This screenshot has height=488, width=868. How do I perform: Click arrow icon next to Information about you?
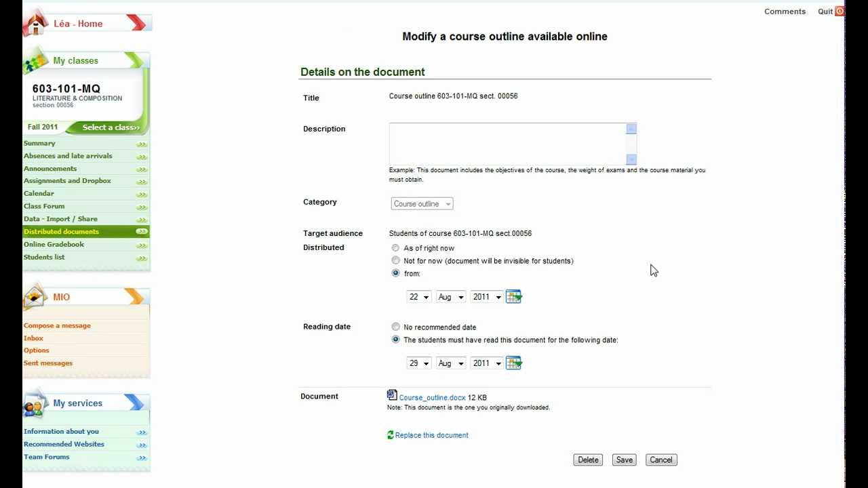pos(141,432)
